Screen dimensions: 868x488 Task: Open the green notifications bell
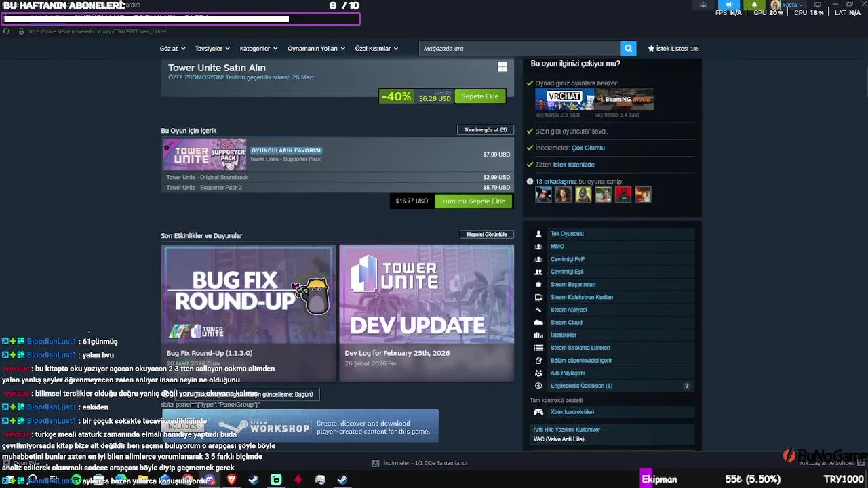(x=754, y=5)
